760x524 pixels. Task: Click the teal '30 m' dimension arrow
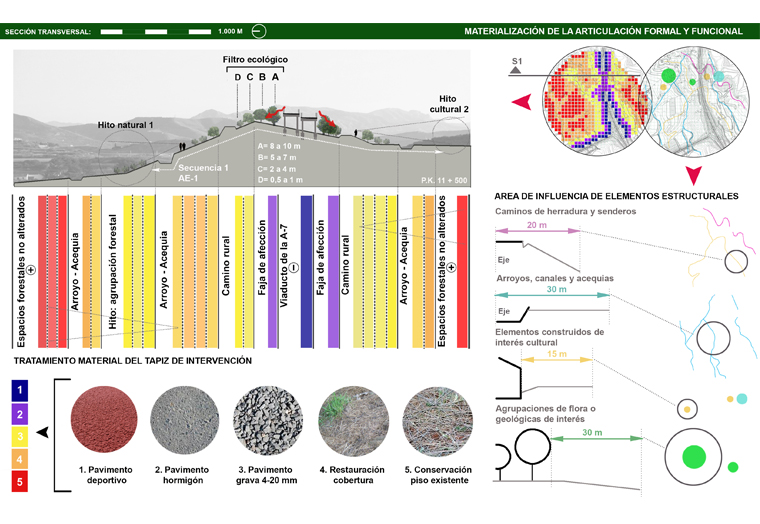[x=552, y=295]
